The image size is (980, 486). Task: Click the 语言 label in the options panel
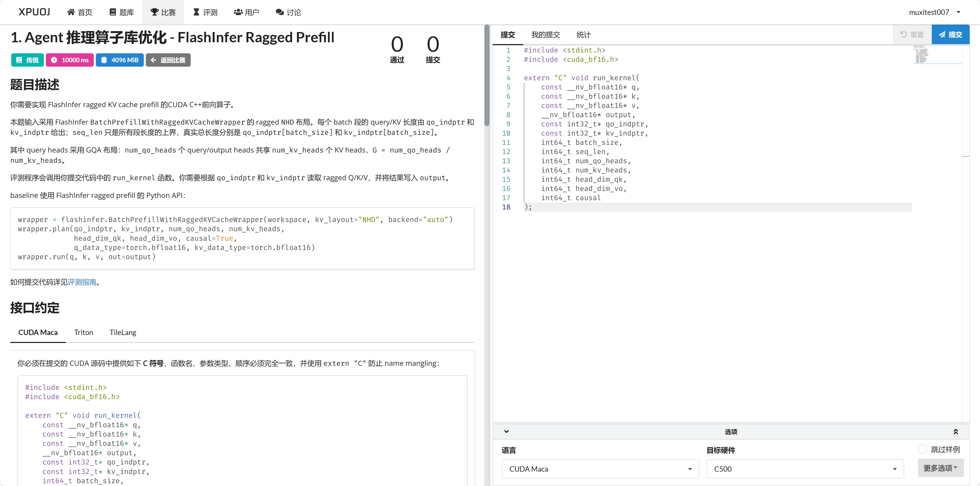pos(509,450)
